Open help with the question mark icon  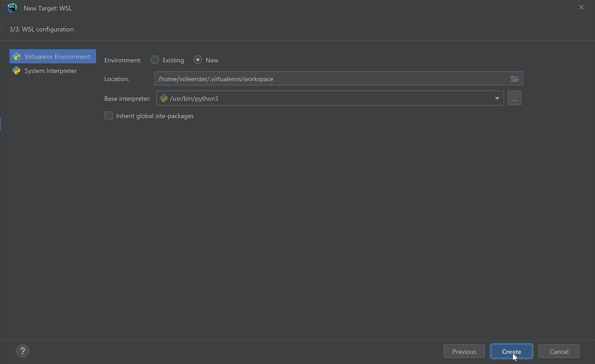(x=23, y=351)
